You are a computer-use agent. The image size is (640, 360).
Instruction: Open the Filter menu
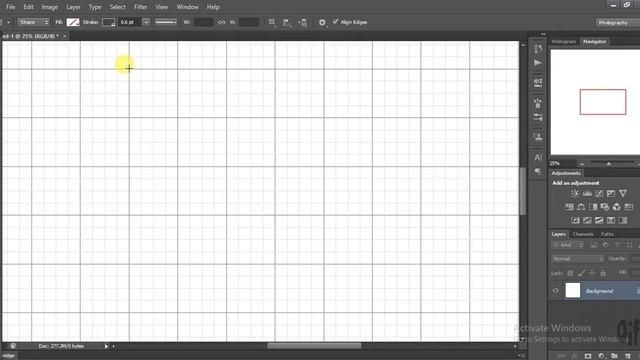pos(140,7)
